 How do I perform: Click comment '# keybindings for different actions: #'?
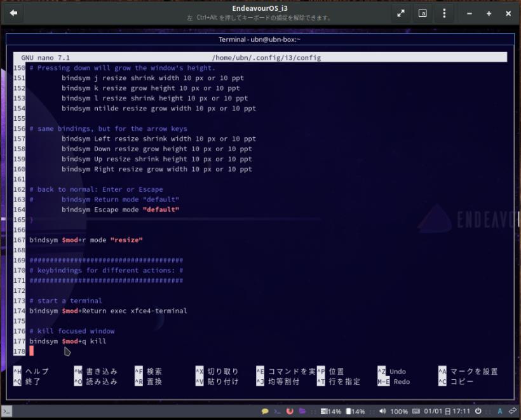pyautogui.click(x=106, y=270)
